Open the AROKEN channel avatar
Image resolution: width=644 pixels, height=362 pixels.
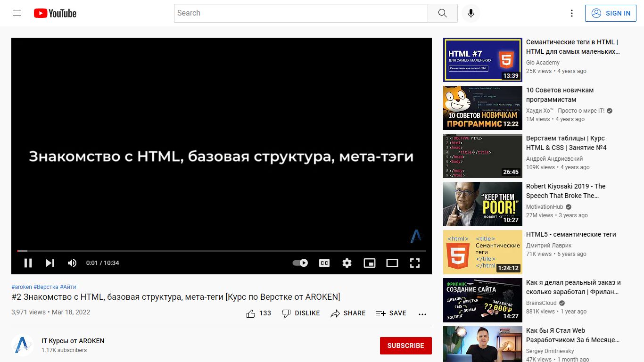[x=23, y=346]
